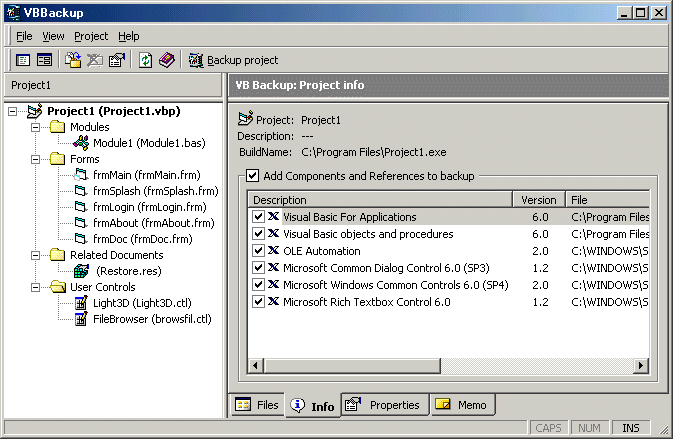
Task: Click the properties toolbar icon
Action: click(x=116, y=60)
